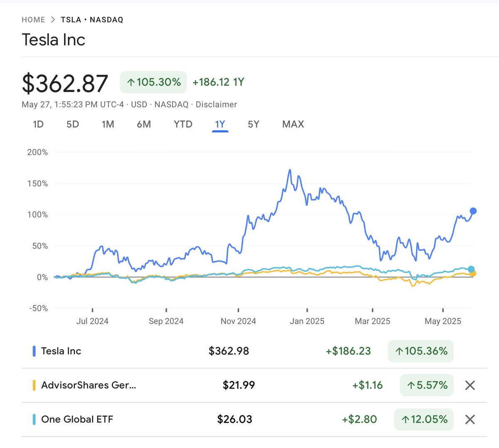This screenshot has width=499, height=448.
Task: Click One Global ETF teal color bar
Action: click(x=34, y=419)
